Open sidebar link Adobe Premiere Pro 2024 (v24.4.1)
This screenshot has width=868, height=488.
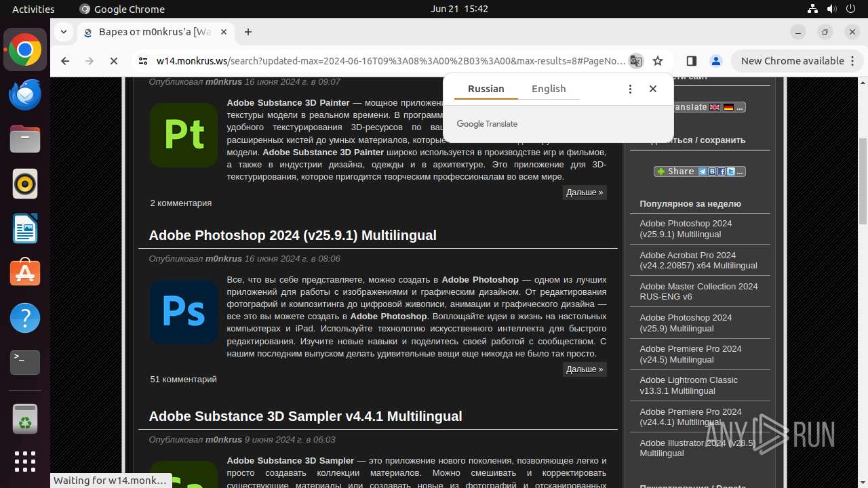point(690,417)
